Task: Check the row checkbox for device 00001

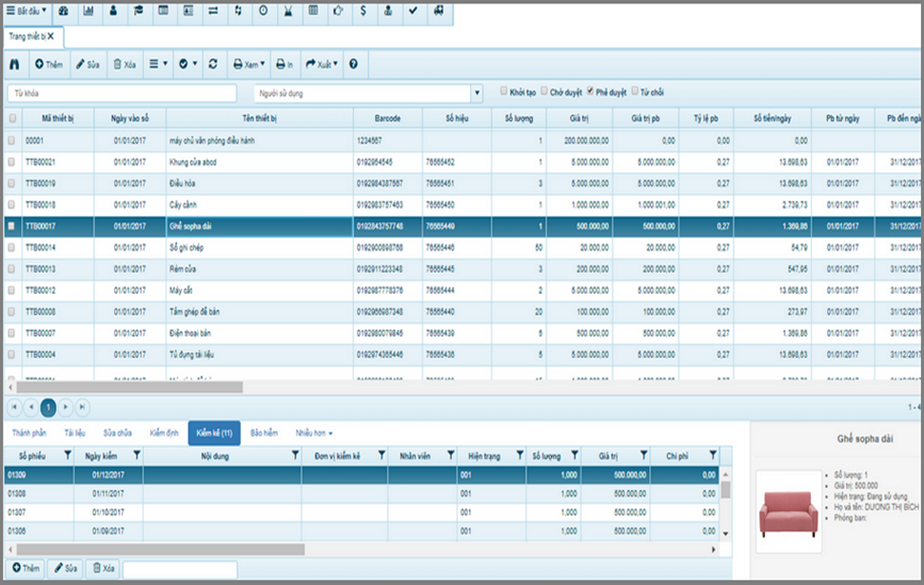Action: coord(11,141)
